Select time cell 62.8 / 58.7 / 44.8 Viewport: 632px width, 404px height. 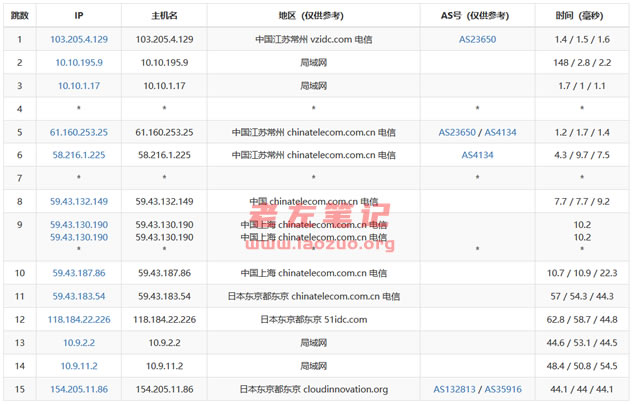click(582, 320)
